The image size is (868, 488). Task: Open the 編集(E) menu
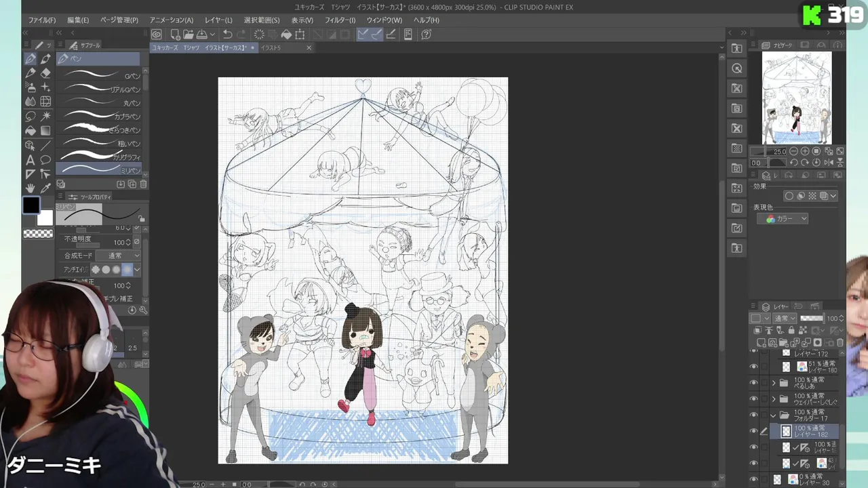pos(78,20)
